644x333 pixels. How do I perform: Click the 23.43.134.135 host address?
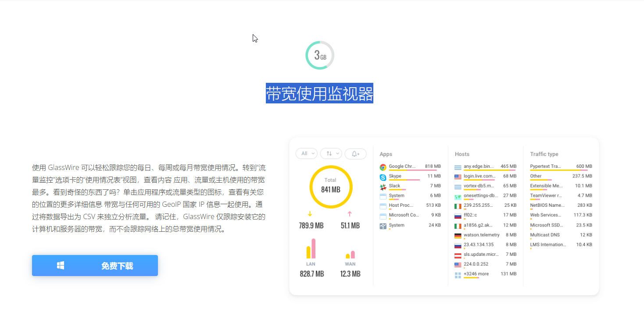[x=479, y=244]
